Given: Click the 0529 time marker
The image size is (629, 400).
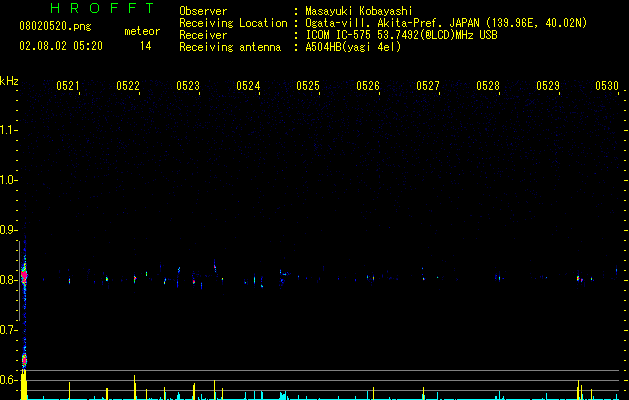Looking at the screenshot, I should click(548, 86).
